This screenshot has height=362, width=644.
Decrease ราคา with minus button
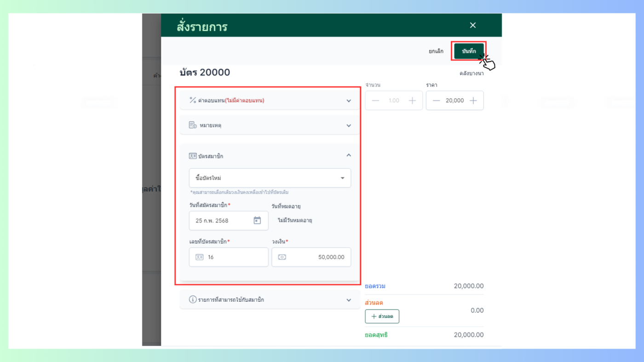click(x=436, y=100)
